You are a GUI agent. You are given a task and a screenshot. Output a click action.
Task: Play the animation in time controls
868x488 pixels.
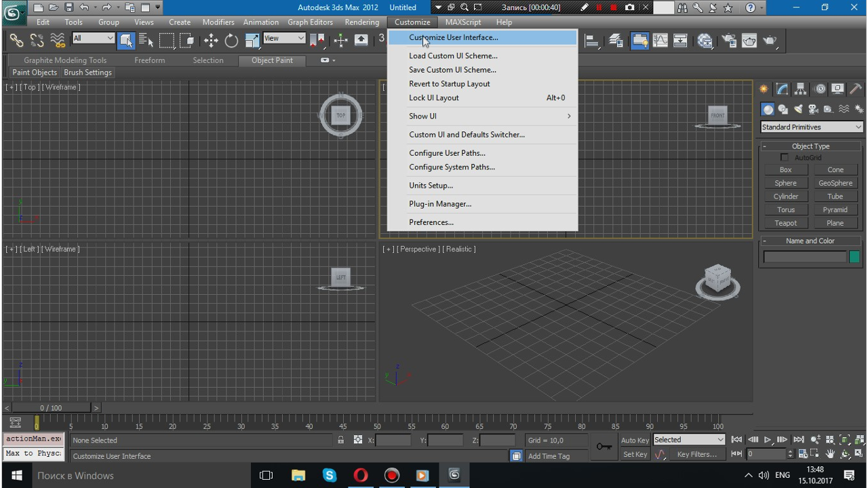point(768,440)
